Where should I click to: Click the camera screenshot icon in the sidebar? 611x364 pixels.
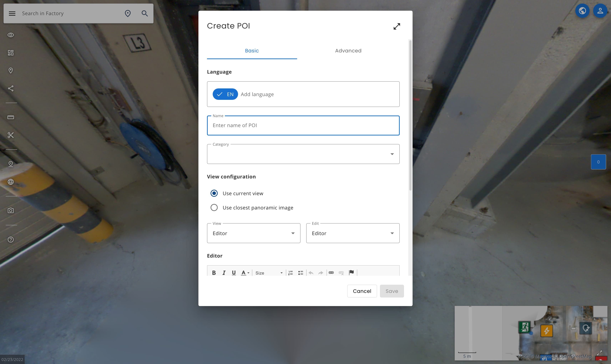pos(11,211)
